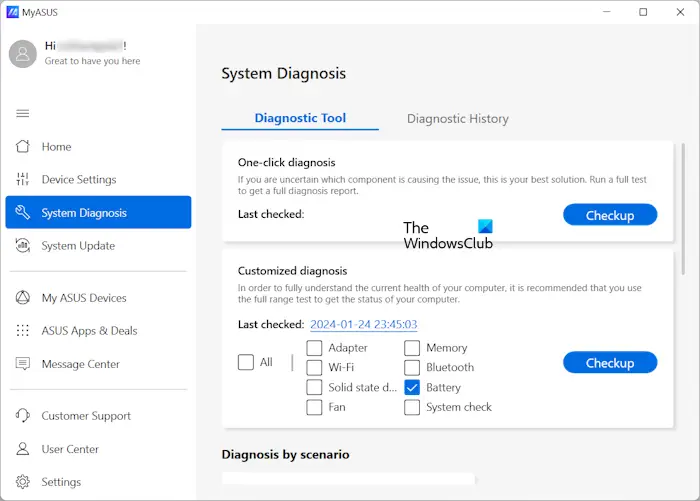Switch to the Diagnostic Tool tab

[x=300, y=118]
